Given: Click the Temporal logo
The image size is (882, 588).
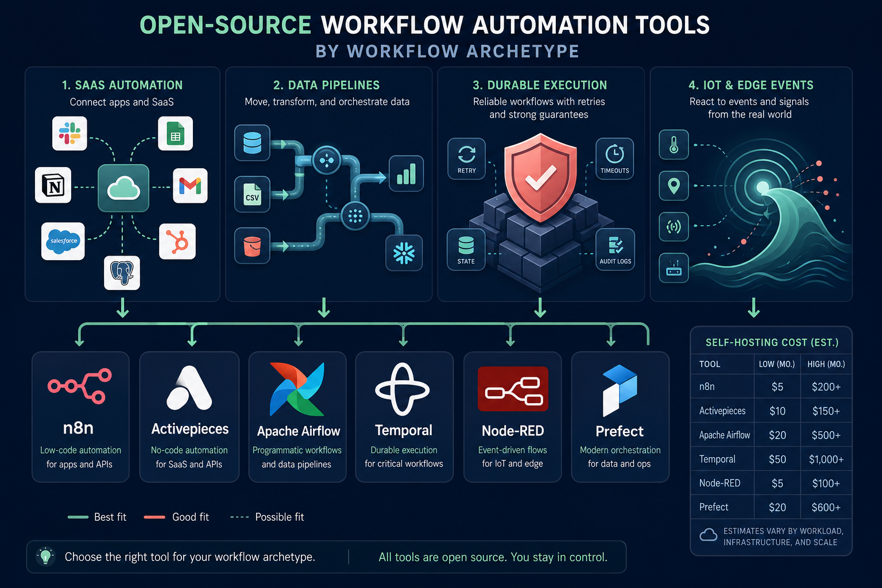Looking at the screenshot, I should (403, 389).
